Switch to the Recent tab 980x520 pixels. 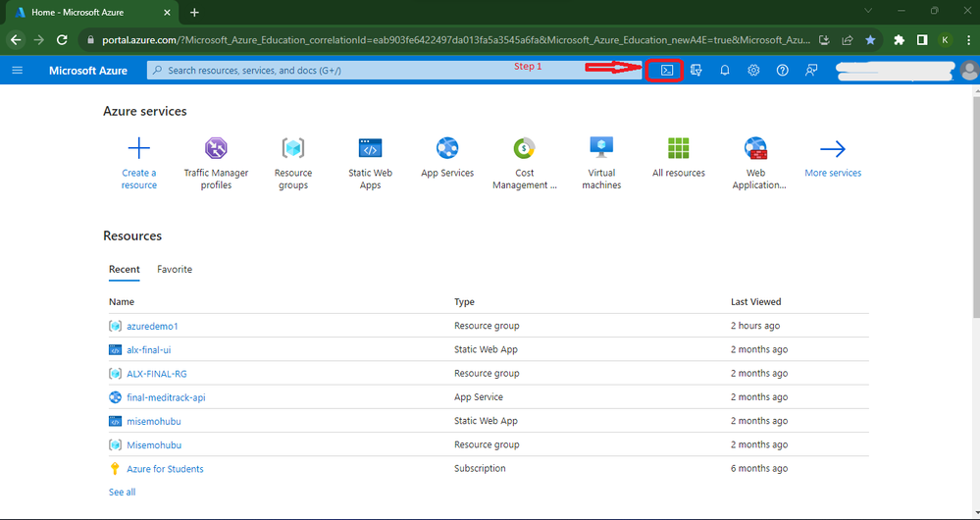[x=125, y=270]
